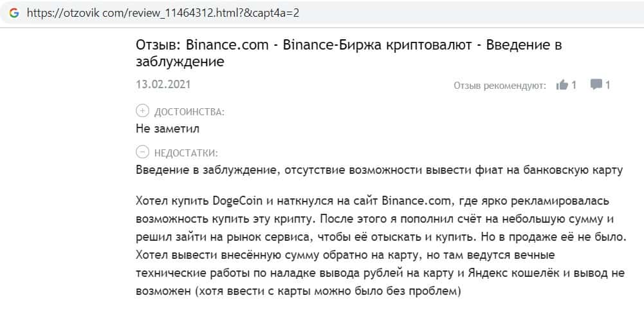The height and width of the screenshot is (311, 644).
Task: Click the drawbacks line starting 'Введение в заблуждение, отсутствие'
Action: [x=380, y=170]
